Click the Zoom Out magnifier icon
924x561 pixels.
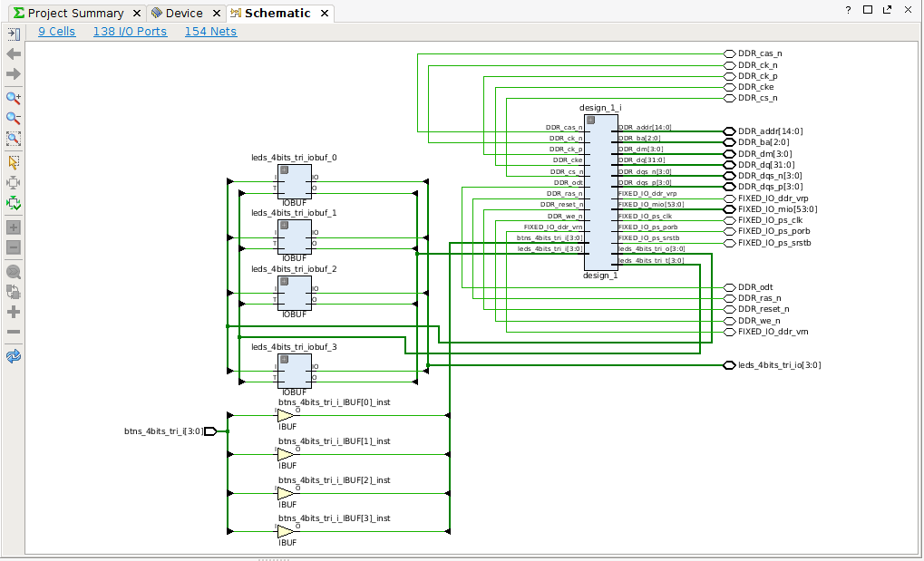point(14,119)
